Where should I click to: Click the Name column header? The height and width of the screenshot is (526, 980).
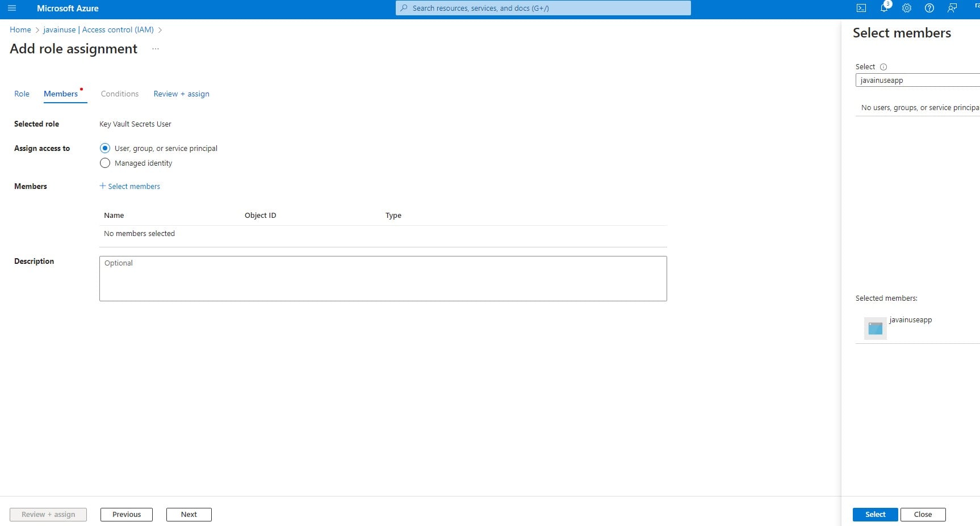coord(114,216)
